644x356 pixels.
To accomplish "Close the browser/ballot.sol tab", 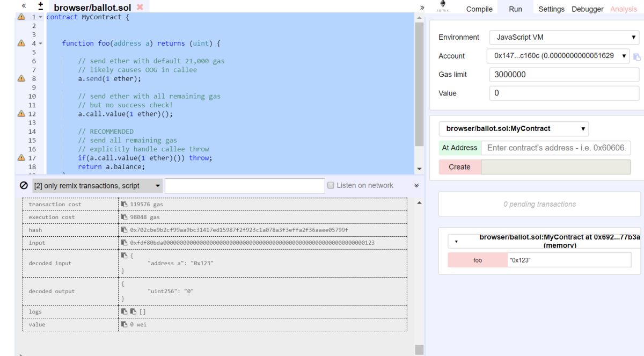I will 140,7.
